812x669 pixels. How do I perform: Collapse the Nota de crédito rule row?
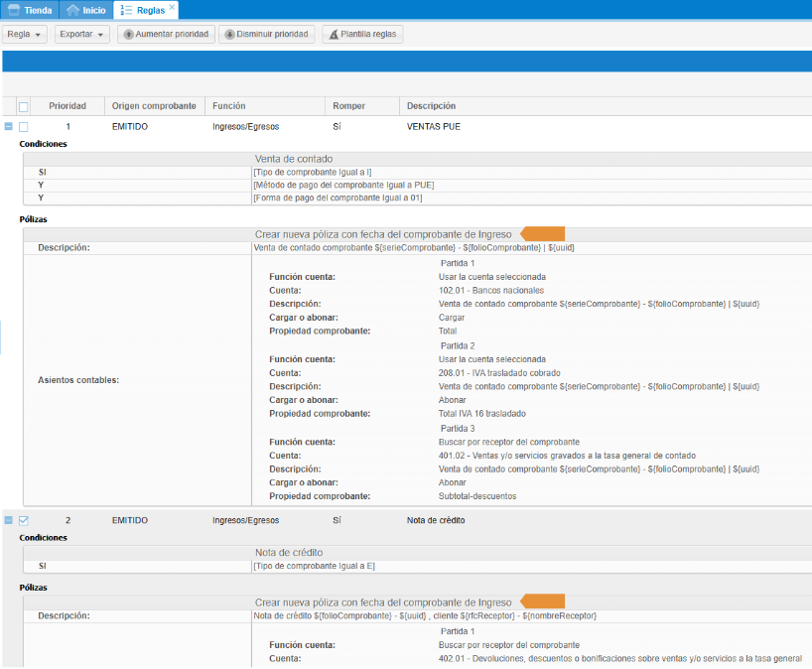(9, 520)
